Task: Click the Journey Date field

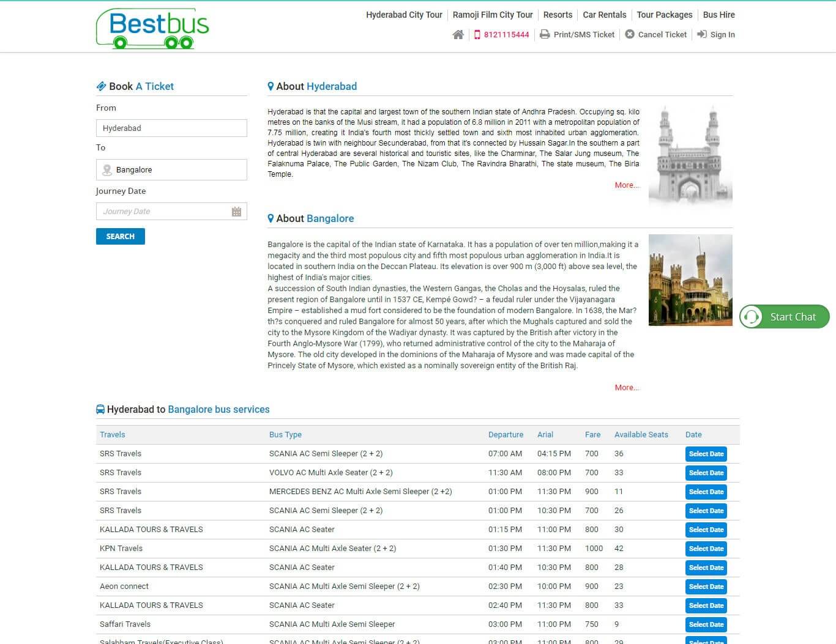Action: (x=171, y=212)
